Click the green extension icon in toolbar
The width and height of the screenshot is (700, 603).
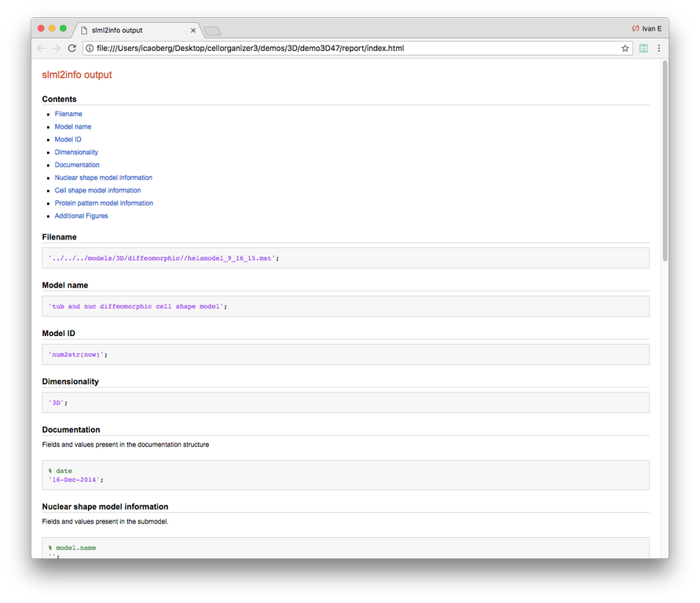click(643, 48)
